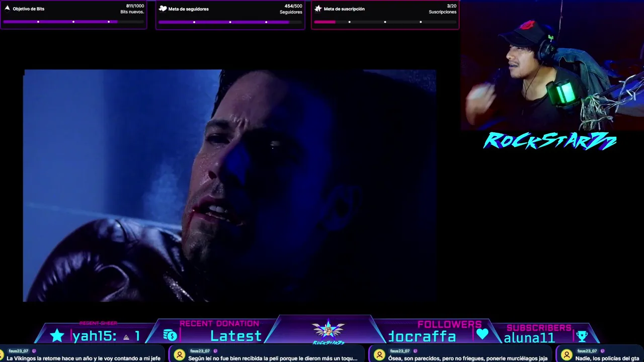Click the 'Suscripciones' caption under 3/20
Screen dimensions: 644x362
443,12
